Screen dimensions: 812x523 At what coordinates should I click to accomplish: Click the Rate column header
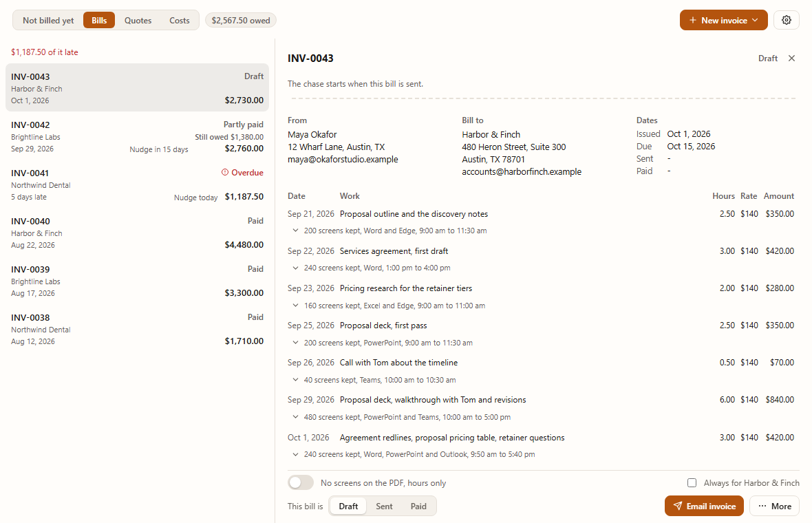pyautogui.click(x=748, y=195)
